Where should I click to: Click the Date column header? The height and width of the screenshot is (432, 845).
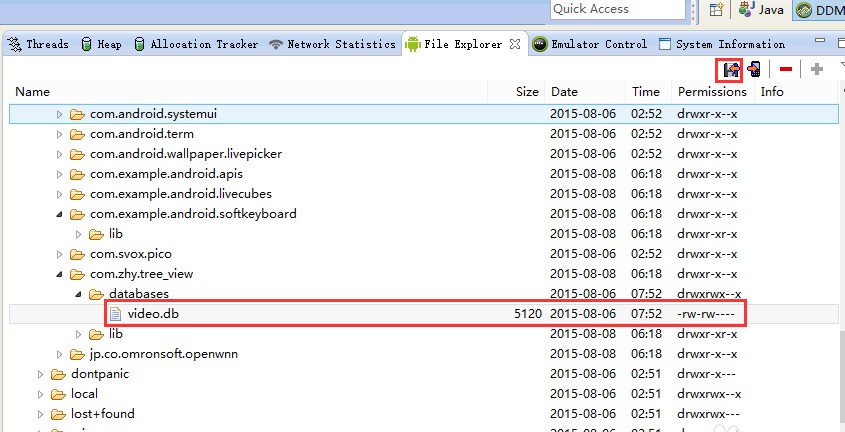[x=585, y=92]
